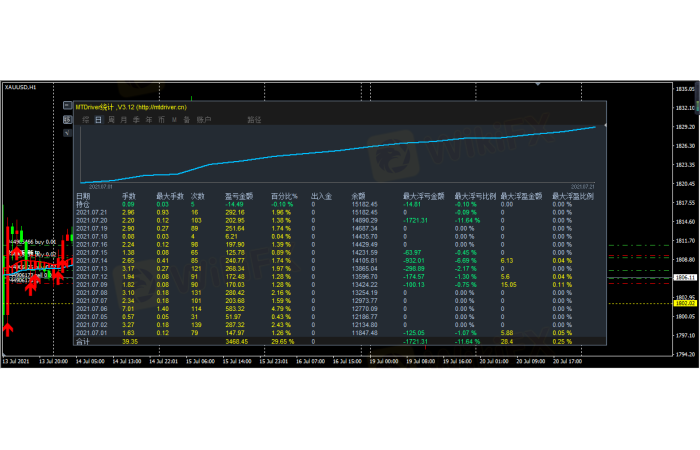The width and height of the screenshot is (700, 450).
Task: Switch to the 综 summary tab
Action: point(86,120)
